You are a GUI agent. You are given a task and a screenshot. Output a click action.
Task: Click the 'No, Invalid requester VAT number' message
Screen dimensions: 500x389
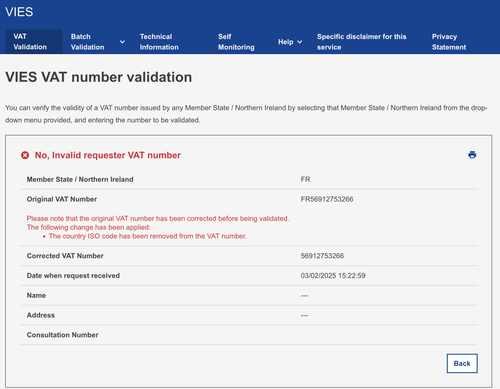pyautogui.click(x=108, y=155)
